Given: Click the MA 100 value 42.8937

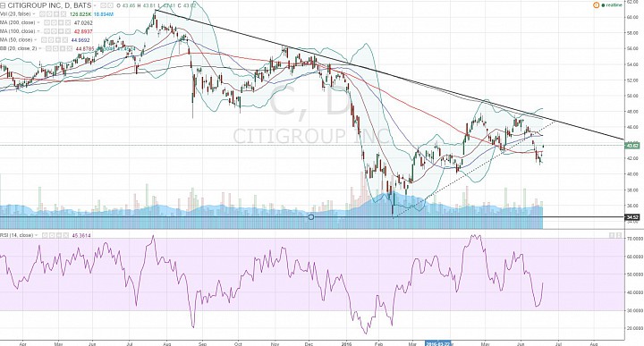Looking at the screenshot, I should pos(83,31).
